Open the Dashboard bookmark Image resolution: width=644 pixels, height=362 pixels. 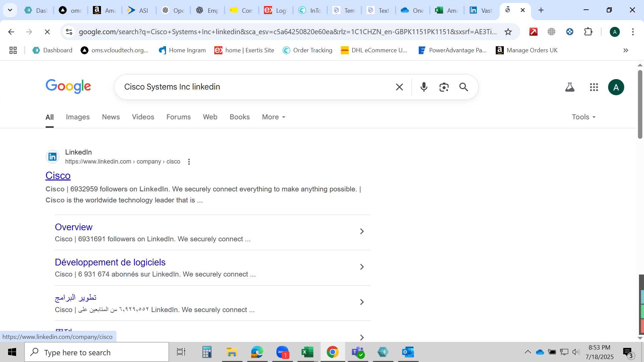click(52, 50)
